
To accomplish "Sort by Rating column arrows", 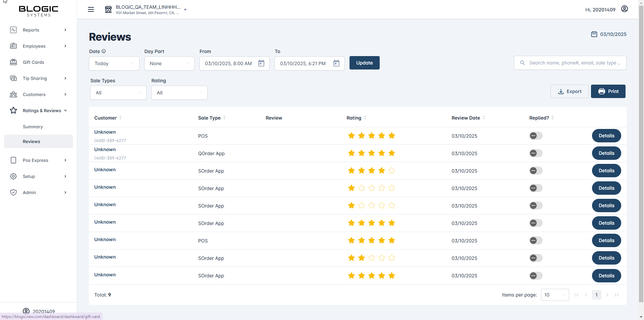I will [x=365, y=118].
